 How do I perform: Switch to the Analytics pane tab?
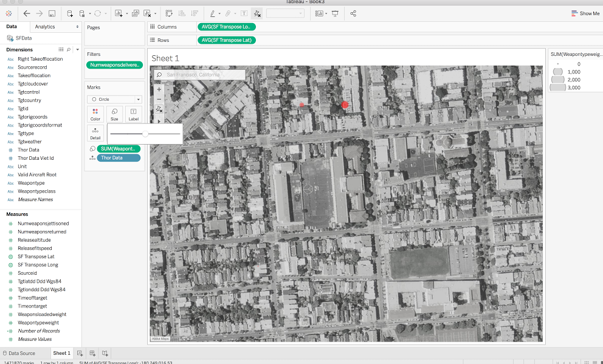coord(45,27)
